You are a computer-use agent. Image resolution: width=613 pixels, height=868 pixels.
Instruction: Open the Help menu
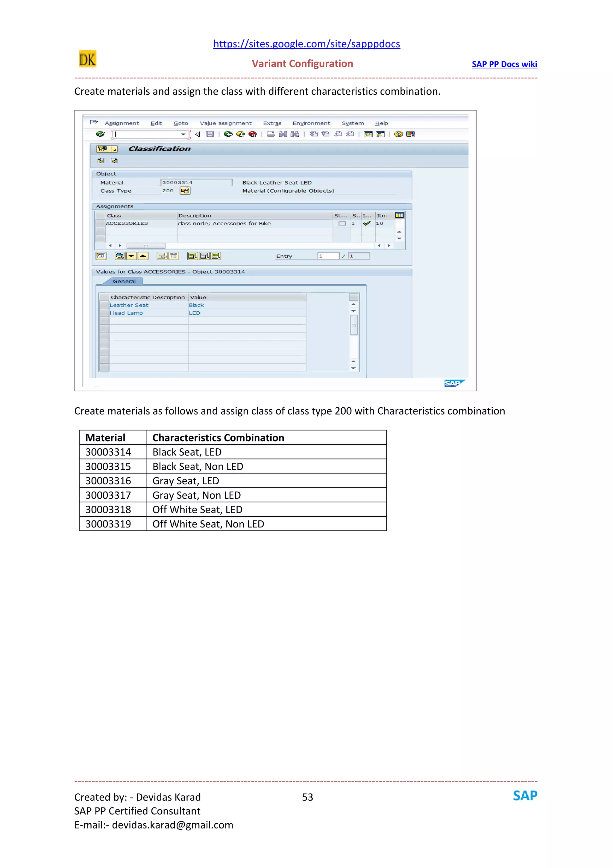[x=381, y=123]
